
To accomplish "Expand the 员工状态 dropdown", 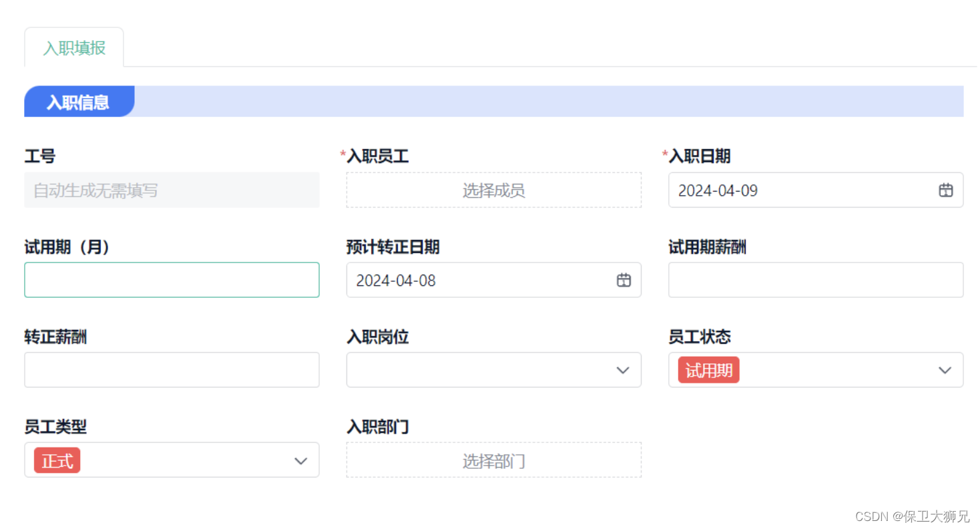I will [816, 369].
